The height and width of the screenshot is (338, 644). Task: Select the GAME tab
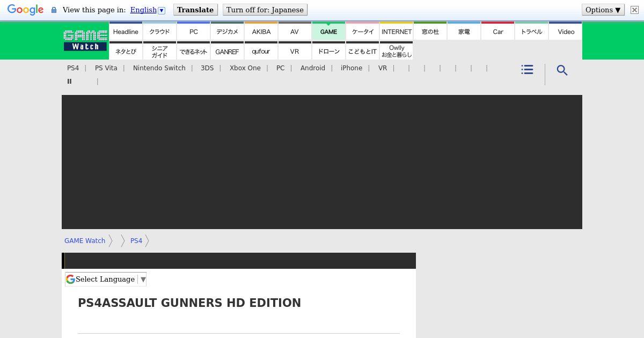[328, 31]
